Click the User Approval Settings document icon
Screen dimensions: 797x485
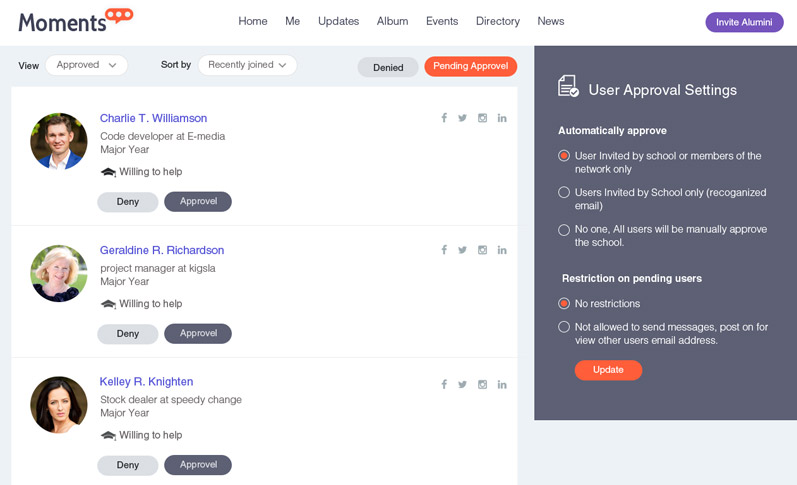click(x=568, y=86)
